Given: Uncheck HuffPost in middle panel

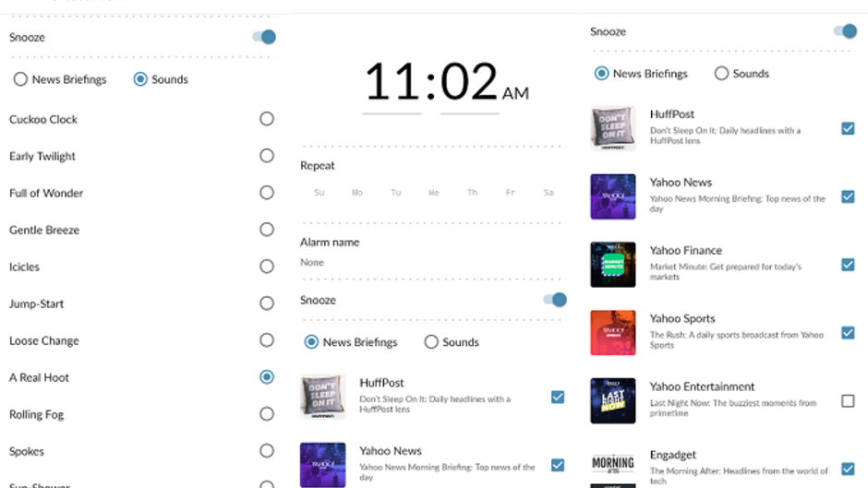Looking at the screenshot, I should tap(558, 398).
